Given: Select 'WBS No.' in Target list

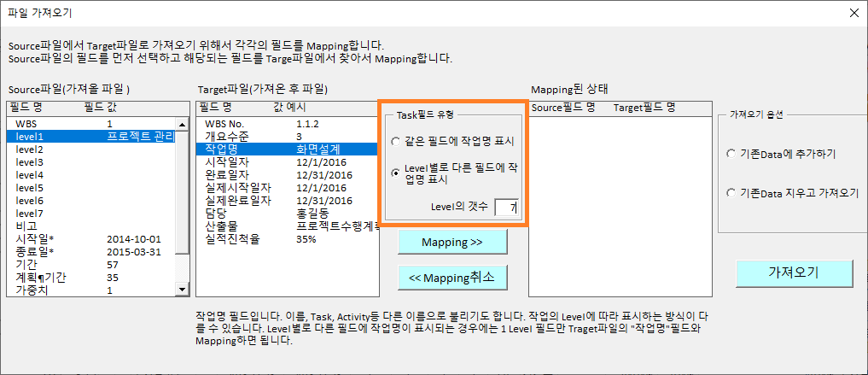Looking at the screenshot, I should pyautogui.click(x=288, y=124).
